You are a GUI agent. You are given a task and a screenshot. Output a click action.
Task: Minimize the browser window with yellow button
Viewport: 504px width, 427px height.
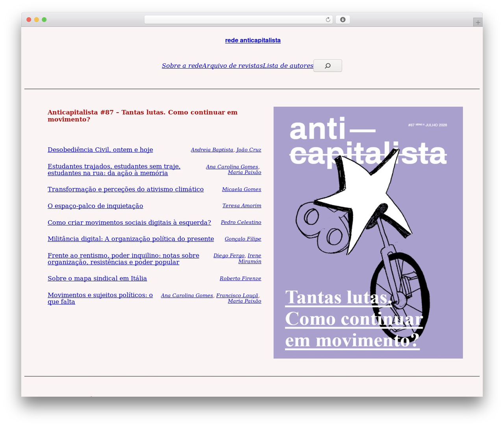click(37, 20)
